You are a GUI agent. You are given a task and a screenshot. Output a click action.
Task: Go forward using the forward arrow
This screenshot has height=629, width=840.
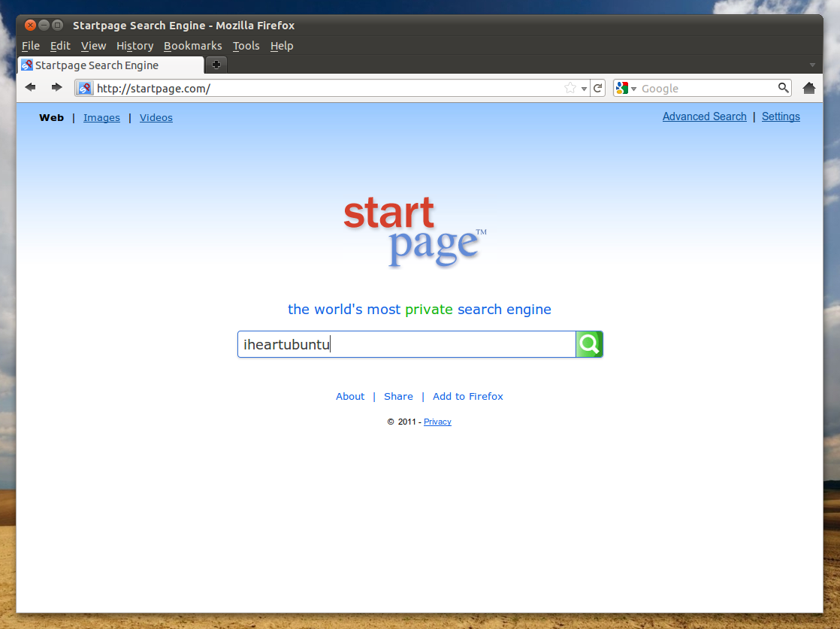click(x=56, y=87)
